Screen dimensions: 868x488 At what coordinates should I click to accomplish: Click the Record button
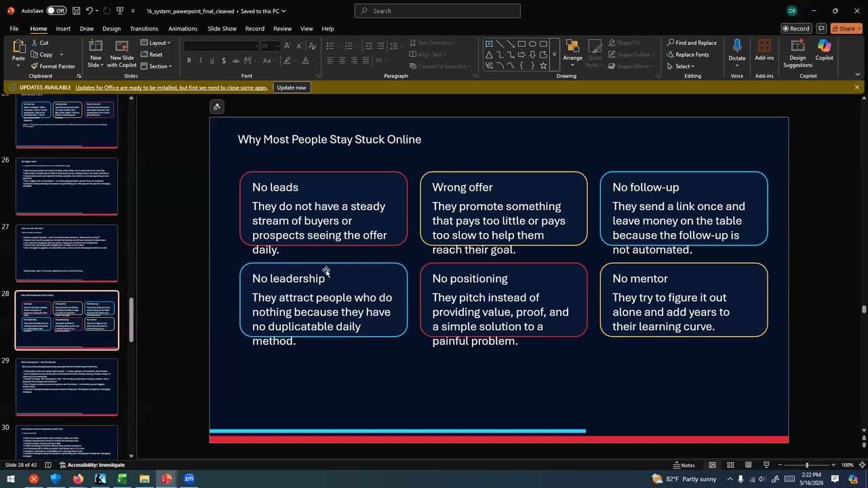(796, 28)
